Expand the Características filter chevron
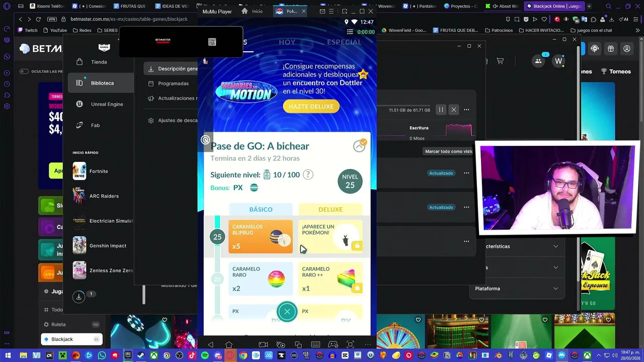This screenshot has height=362, width=644. click(x=555, y=246)
